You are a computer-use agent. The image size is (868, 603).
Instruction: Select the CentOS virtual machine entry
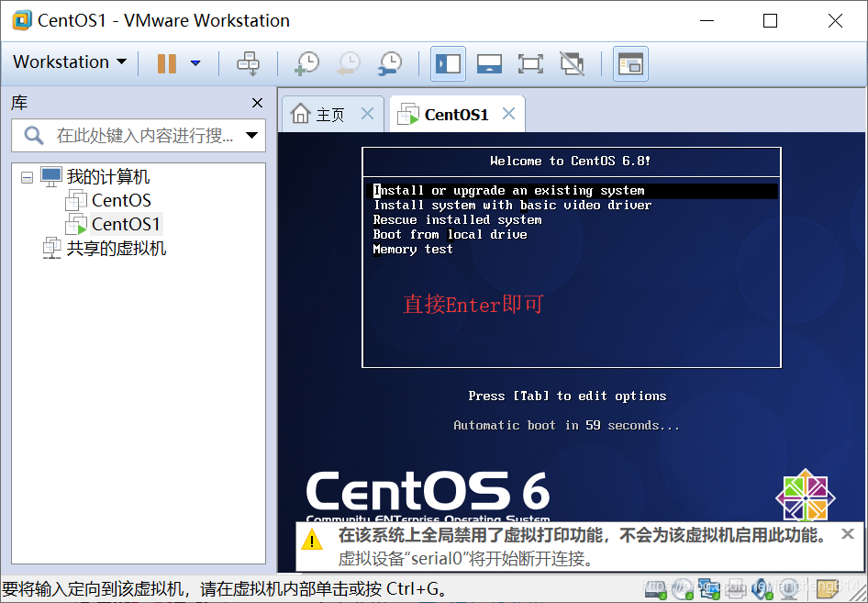(121, 200)
